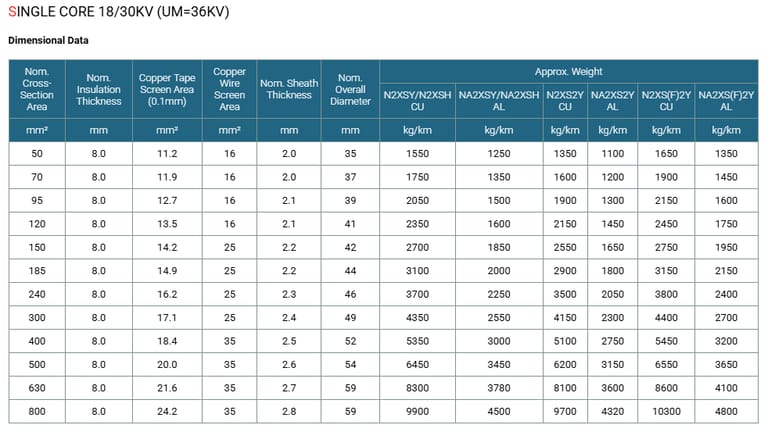Select the N2XSY/N2XSH CU column header

418,100
